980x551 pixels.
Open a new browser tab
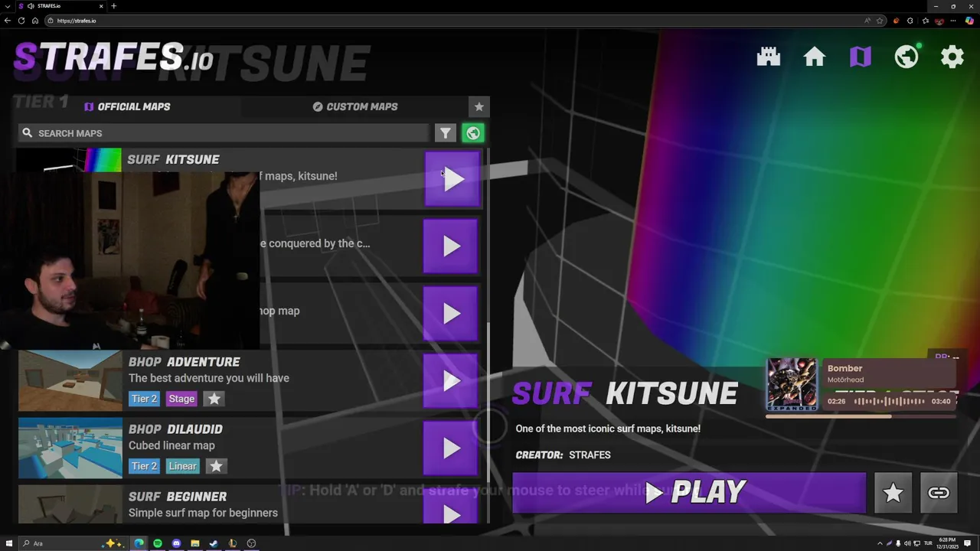113,6
